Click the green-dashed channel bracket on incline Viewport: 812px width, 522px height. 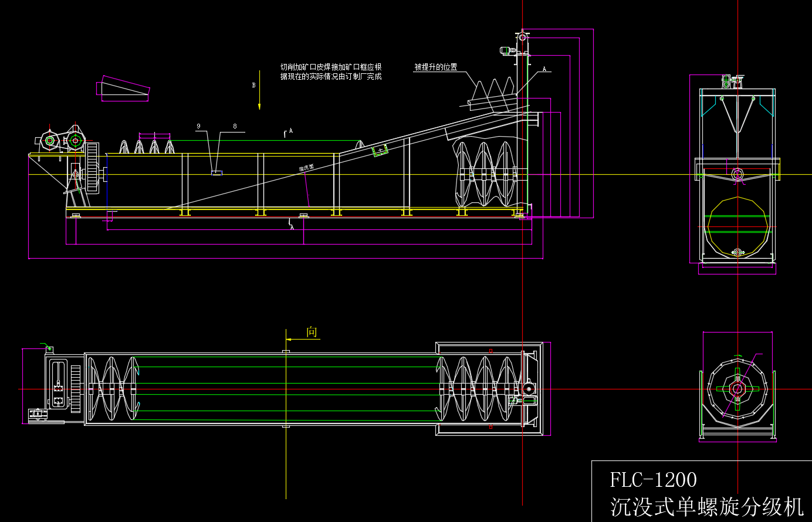[380, 151]
